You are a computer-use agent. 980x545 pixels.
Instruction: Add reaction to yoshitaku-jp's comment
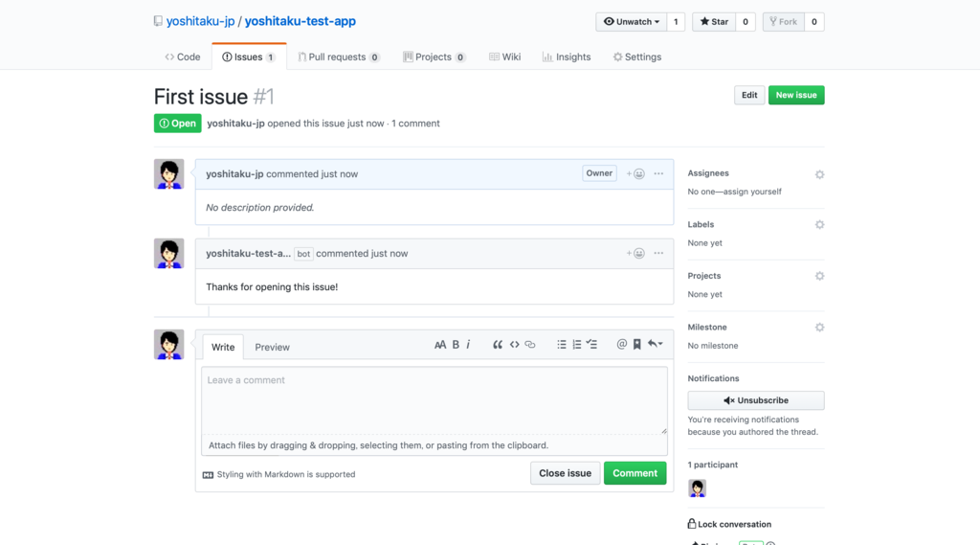click(635, 174)
